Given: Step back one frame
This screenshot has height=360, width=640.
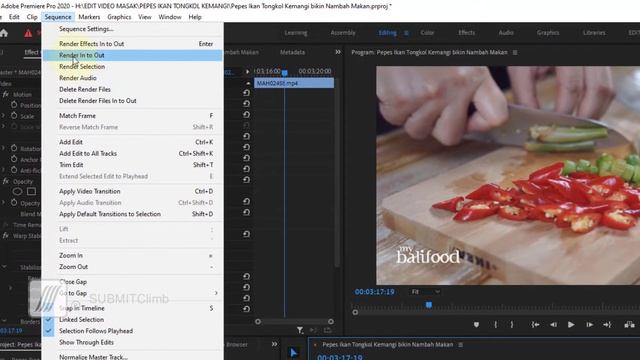Looking at the screenshot, I should coord(553,324).
